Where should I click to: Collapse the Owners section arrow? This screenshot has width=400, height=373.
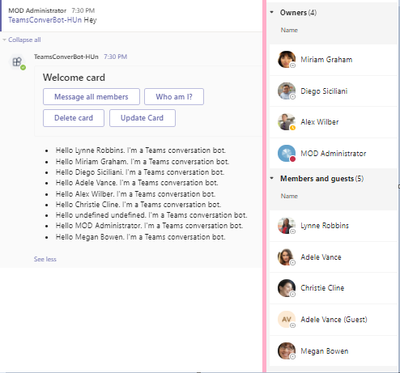(x=272, y=12)
